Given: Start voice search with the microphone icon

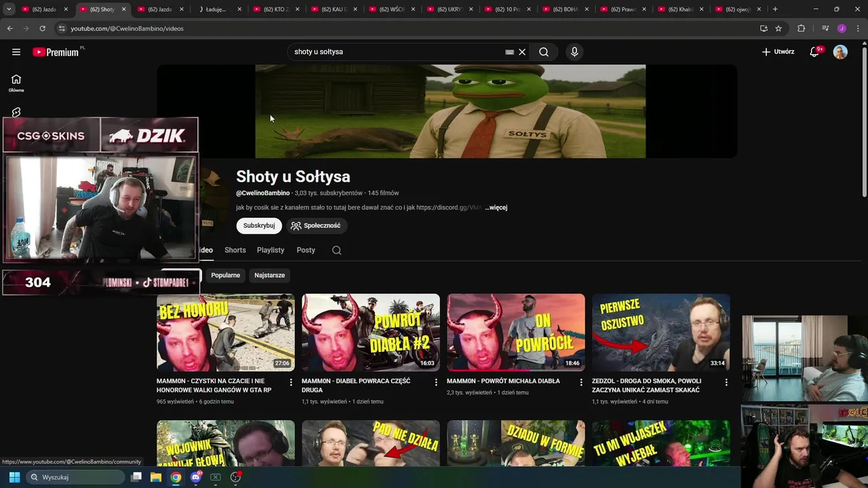Looking at the screenshot, I should coord(574,52).
